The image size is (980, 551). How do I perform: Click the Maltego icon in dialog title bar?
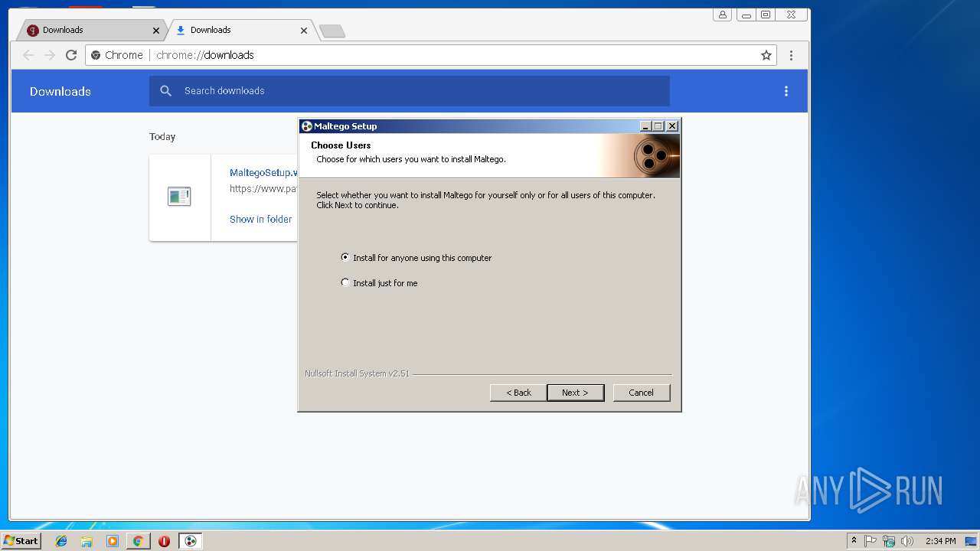coord(306,126)
